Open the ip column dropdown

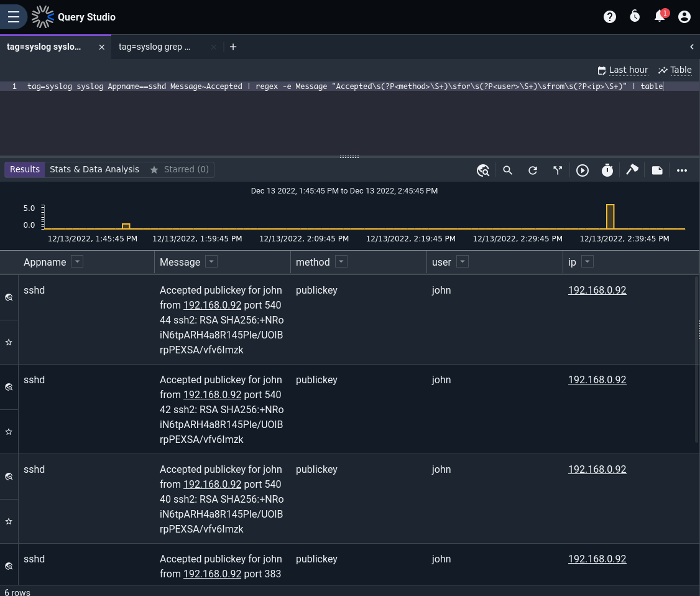[x=587, y=262]
